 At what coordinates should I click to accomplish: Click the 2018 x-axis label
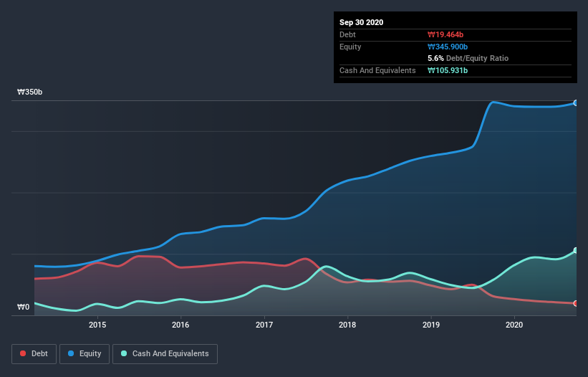[347, 325]
